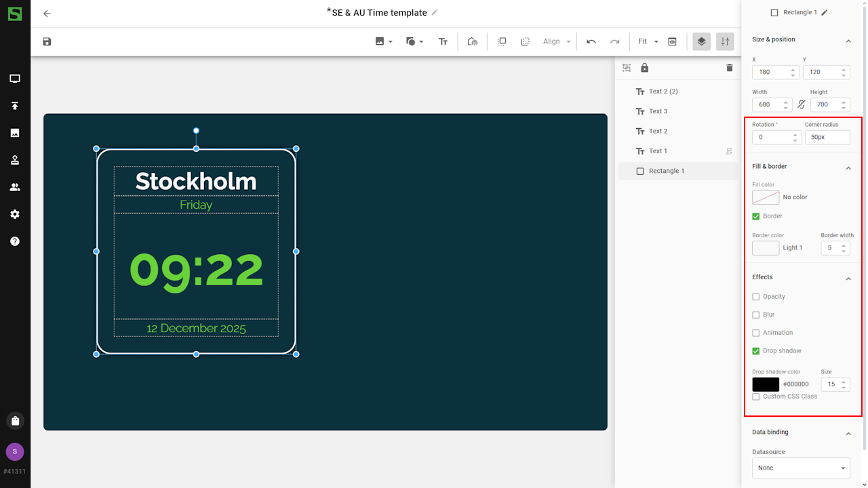Image resolution: width=868 pixels, height=488 pixels.
Task: Delete selected layer with trash icon
Action: [x=730, y=68]
